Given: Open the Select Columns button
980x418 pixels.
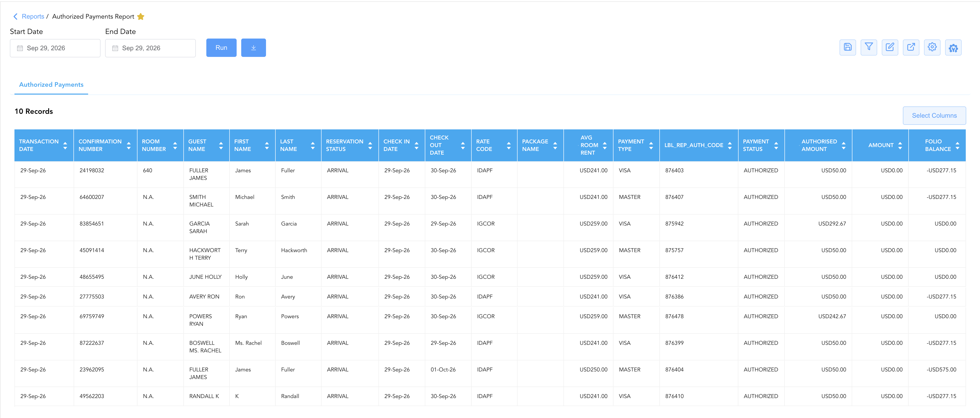Looking at the screenshot, I should (934, 115).
